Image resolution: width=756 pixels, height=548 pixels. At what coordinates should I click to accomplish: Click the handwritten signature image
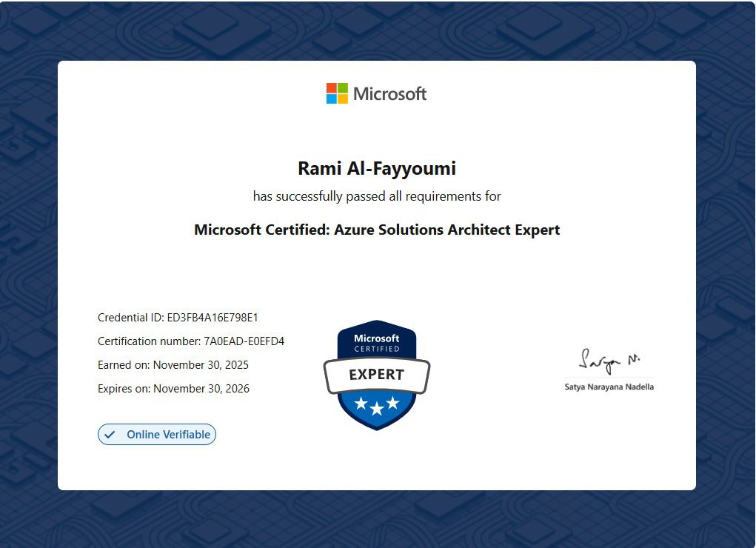(x=609, y=361)
